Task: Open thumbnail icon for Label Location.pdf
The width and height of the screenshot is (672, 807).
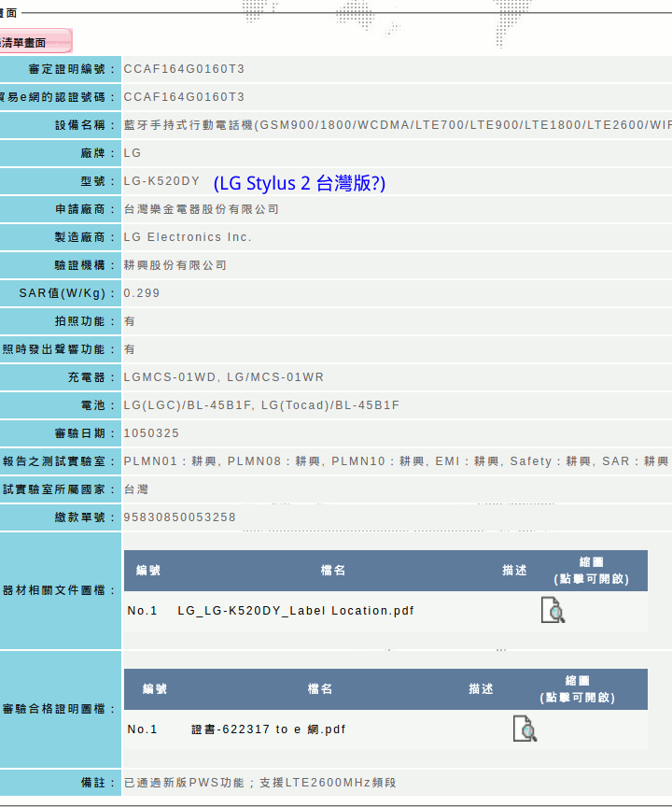Action: coord(553,610)
